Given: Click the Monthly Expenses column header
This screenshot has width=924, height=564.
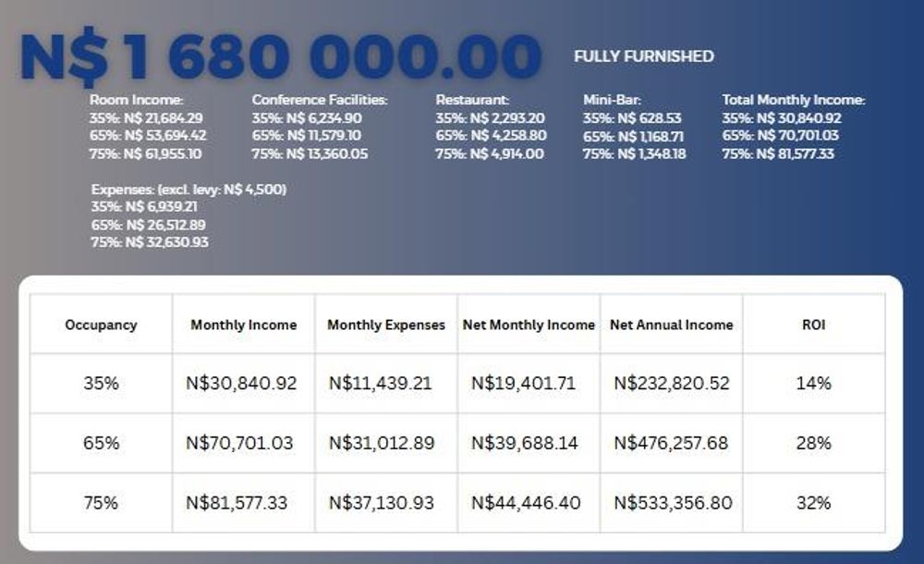Looking at the screenshot, I should coord(386,325).
